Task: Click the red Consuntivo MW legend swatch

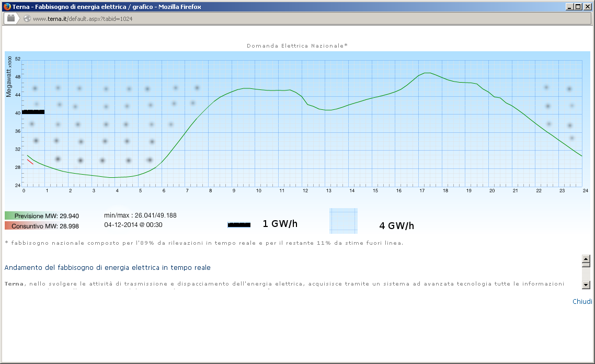Action: click(8, 225)
